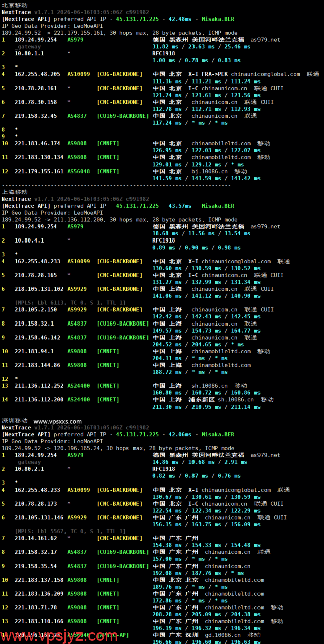The height and width of the screenshot is (644, 324).
Task: Click the 北京移动 heading at the top
Action: [15, 5]
